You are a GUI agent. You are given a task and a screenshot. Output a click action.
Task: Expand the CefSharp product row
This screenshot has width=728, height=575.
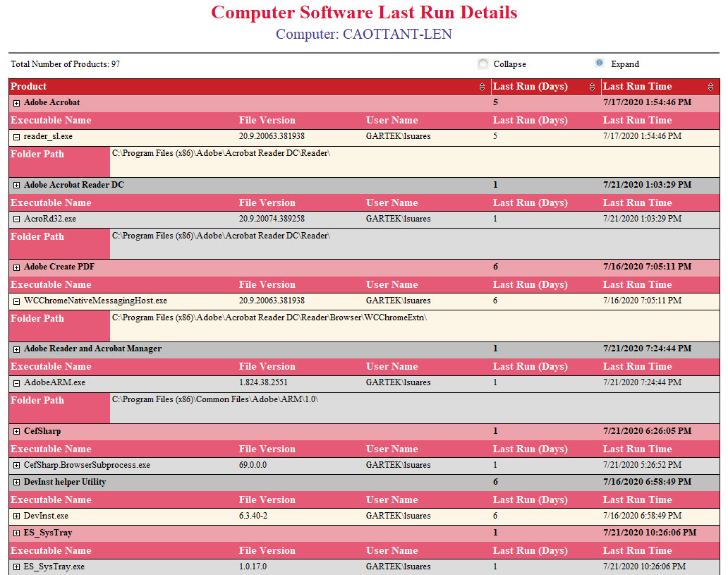click(x=16, y=431)
